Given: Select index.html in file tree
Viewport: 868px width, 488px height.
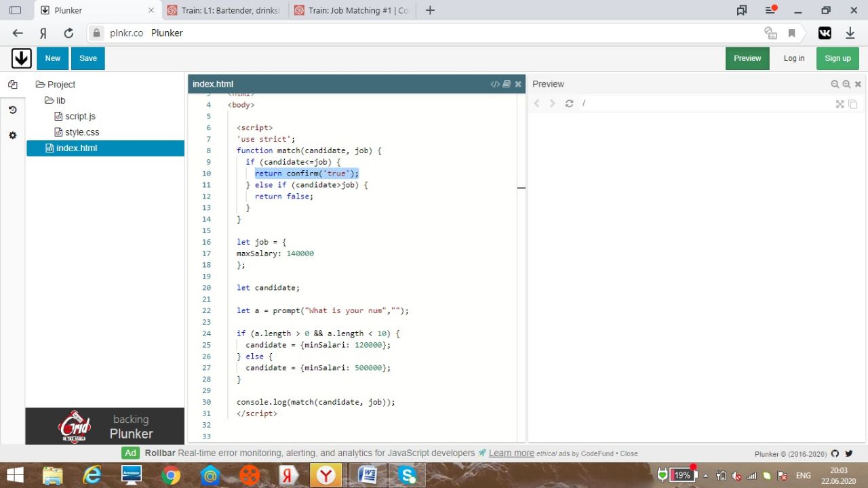Looking at the screenshot, I should pos(105,148).
